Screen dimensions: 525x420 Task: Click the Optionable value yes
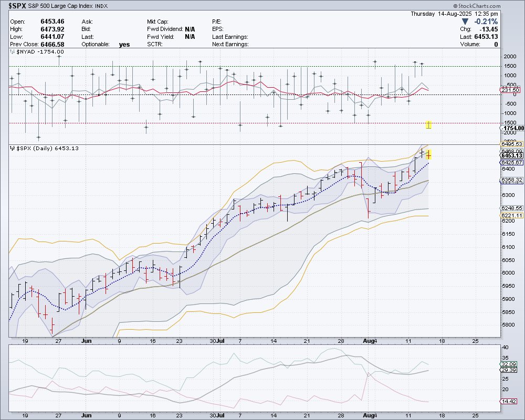[x=124, y=45]
